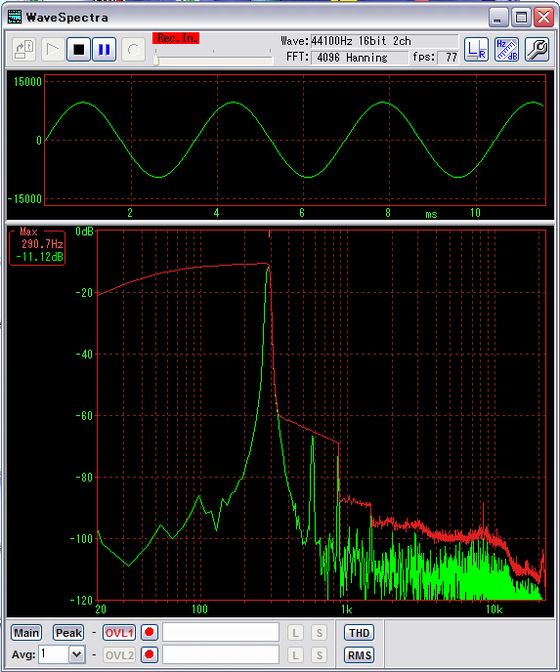Viewport: 560px width, 672px height.
Task: Toggle the OVL1 overlay button
Action: pos(119,633)
